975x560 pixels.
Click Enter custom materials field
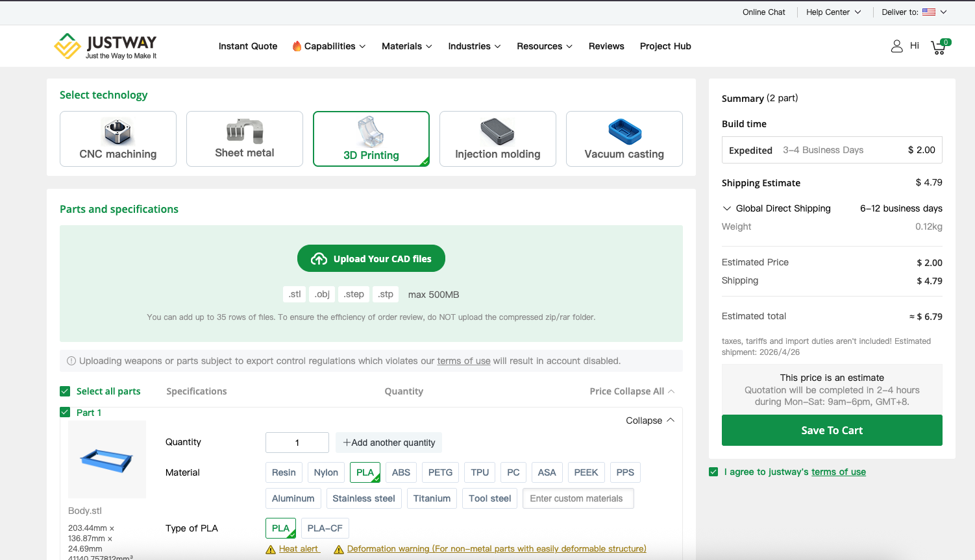click(578, 498)
